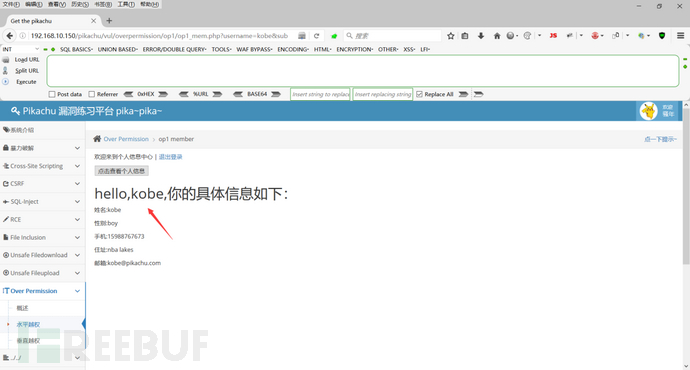Image resolution: width=690 pixels, height=370 pixels.
Task: Click the 0xHEX decode left arrow
Action: click(128, 94)
